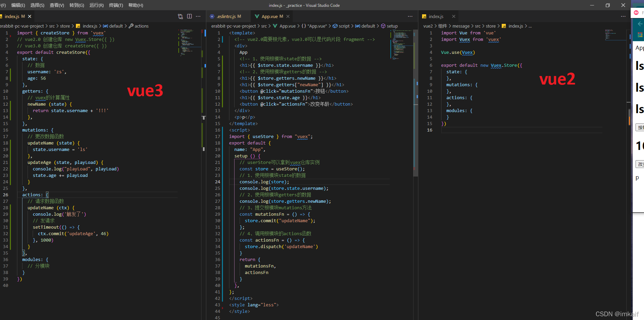
Task: Expand erabbit-pc-vue-project breadcrumb in left editor
Action: coord(22,26)
